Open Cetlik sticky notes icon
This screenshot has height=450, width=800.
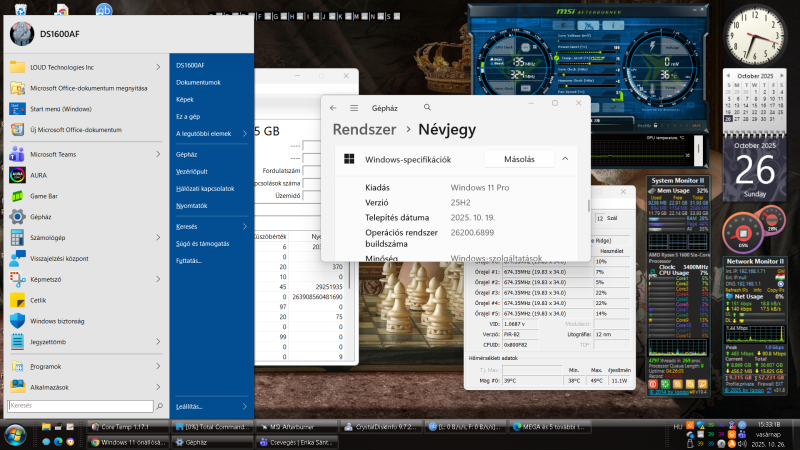pyautogui.click(x=17, y=300)
